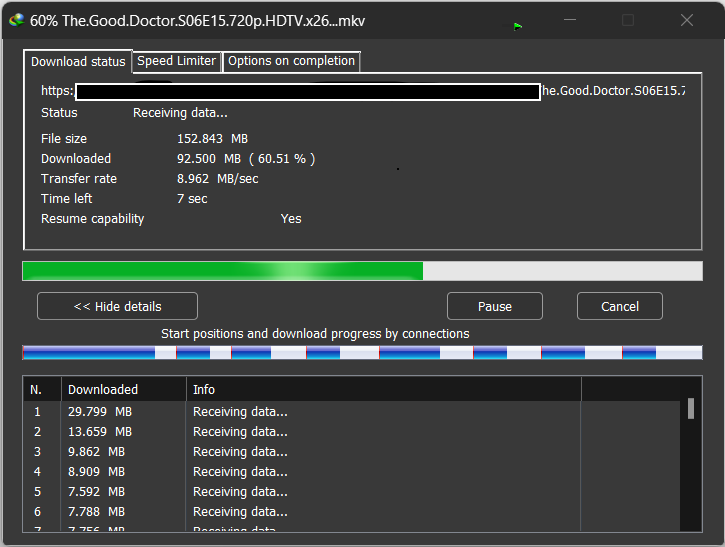
Task: Click the green download progress bar
Action: pyautogui.click(x=362, y=271)
